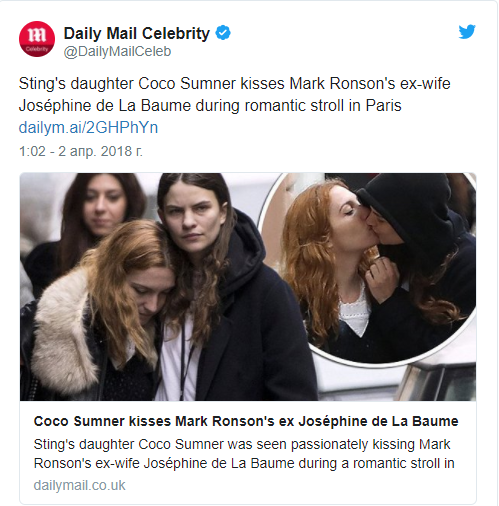This screenshot has width=499, height=506.
Task: Open the Daily Mail Celebrity avatar
Action: point(37,39)
